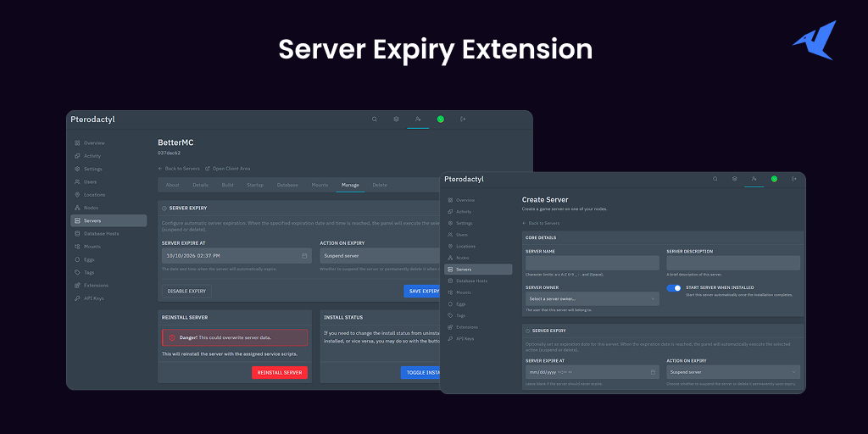The height and width of the screenshot is (434, 868).
Task: Click logout icon in back window header
Action: (463, 119)
